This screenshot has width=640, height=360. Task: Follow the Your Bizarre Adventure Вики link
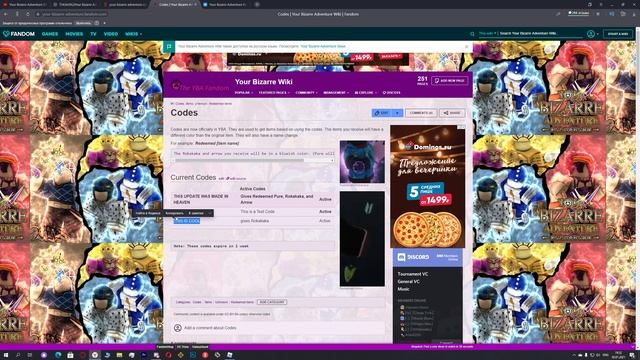click(323, 47)
